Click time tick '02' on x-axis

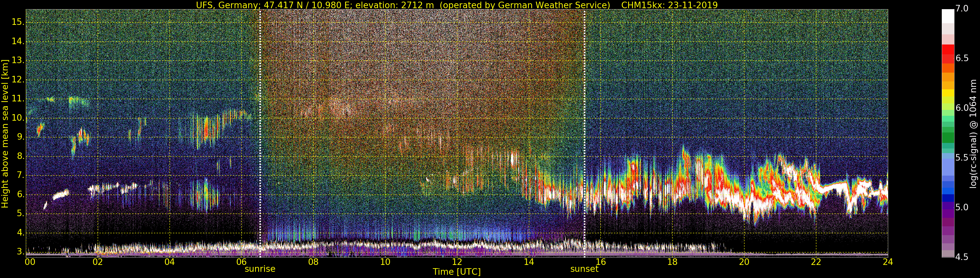pos(98,262)
